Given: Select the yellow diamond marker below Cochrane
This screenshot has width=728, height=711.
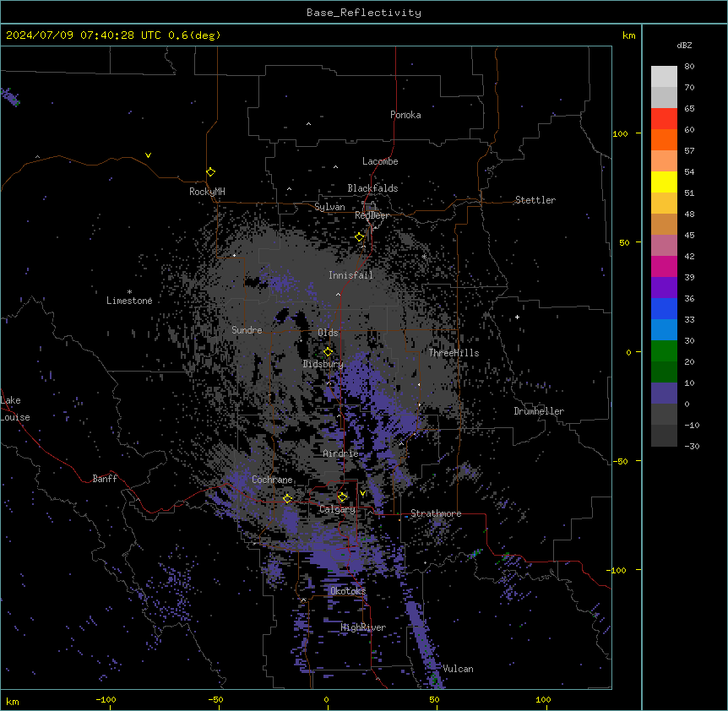Looking at the screenshot, I should coord(287,499).
